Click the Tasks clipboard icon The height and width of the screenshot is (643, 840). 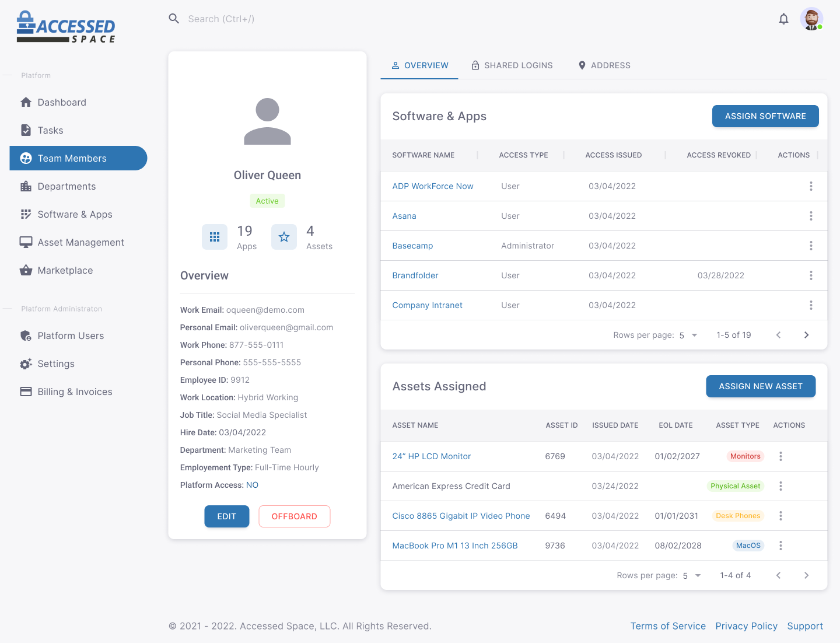click(26, 130)
